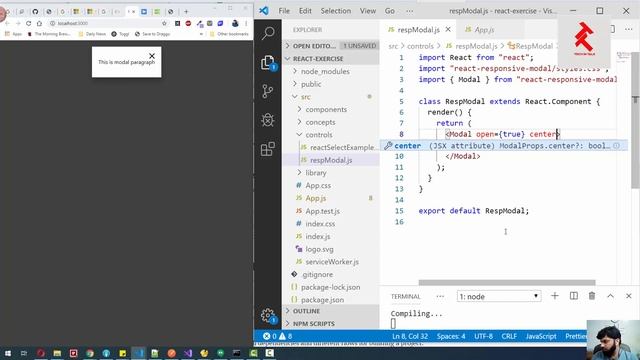Screen dimensions: 640x360
Task: Collapse the src folder
Action: pyautogui.click(x=305, y=97)
